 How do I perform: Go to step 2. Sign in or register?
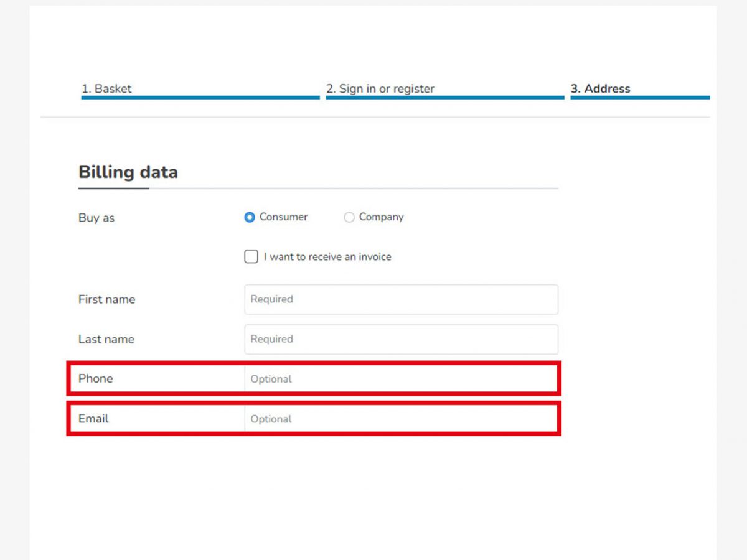[x=380, y=89]
